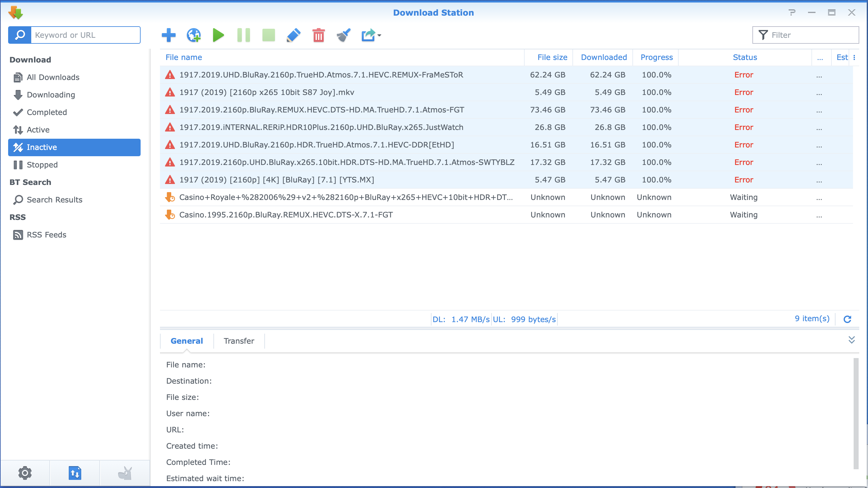Resume downloads with the play button

pos(218,35)
